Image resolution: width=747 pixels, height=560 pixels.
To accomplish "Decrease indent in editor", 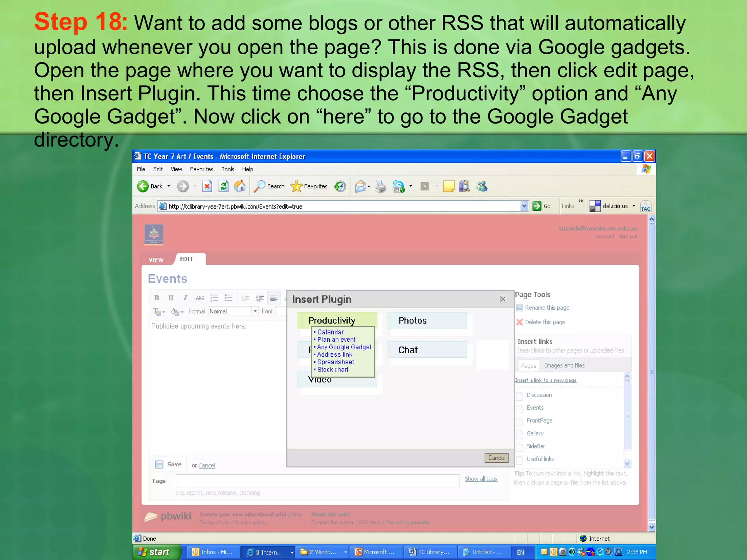I will [x=245, y=298].
